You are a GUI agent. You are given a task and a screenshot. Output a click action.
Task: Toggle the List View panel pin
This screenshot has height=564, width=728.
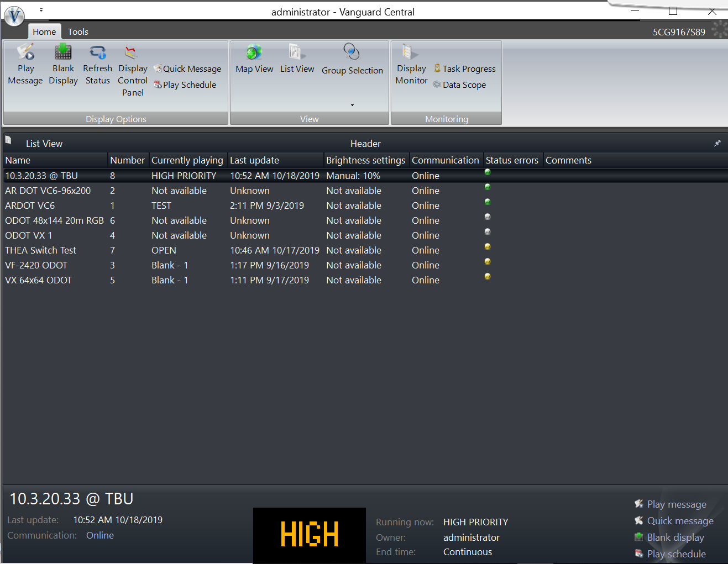click(x=717, y=144)
